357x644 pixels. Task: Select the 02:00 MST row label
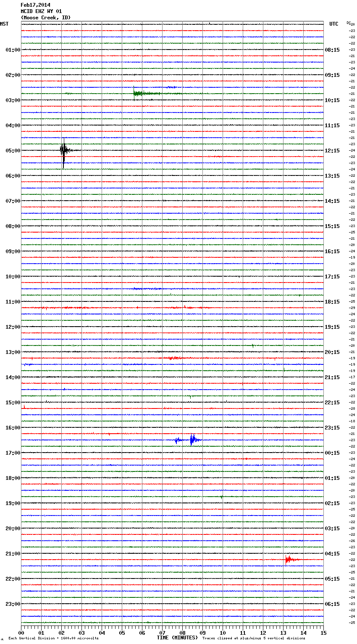13,75
